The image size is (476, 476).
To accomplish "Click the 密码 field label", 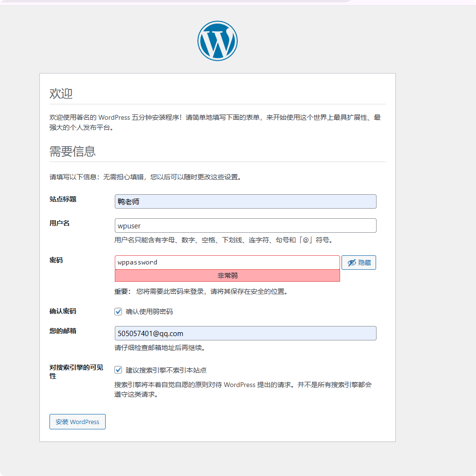I will coord(56,260).
